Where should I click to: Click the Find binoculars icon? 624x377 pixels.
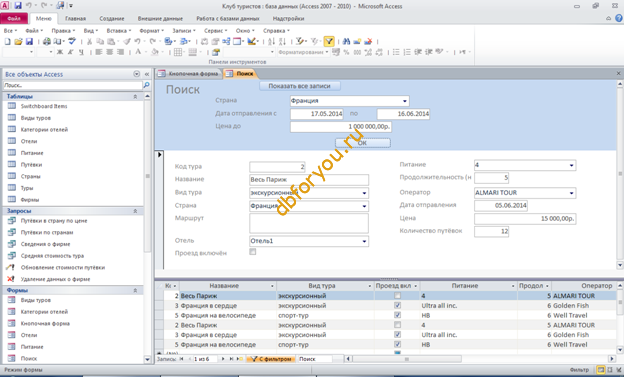[x=346, y=41]
